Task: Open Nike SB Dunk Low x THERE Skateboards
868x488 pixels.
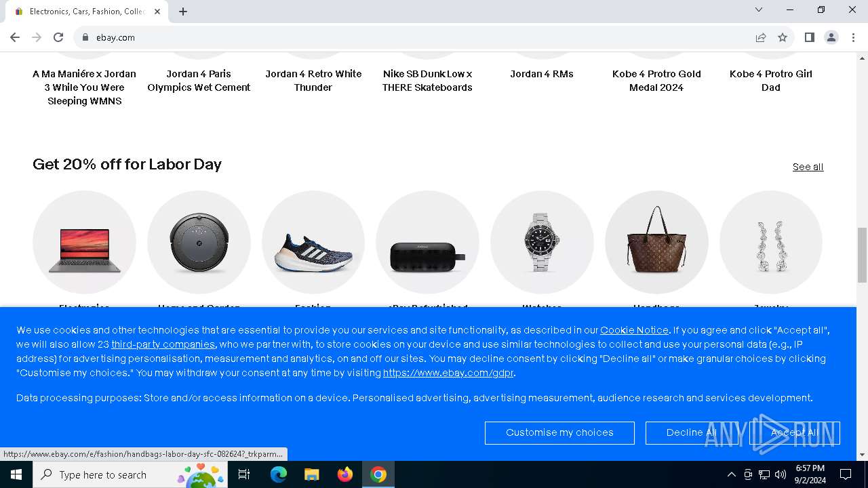Action: pos(427,81)
